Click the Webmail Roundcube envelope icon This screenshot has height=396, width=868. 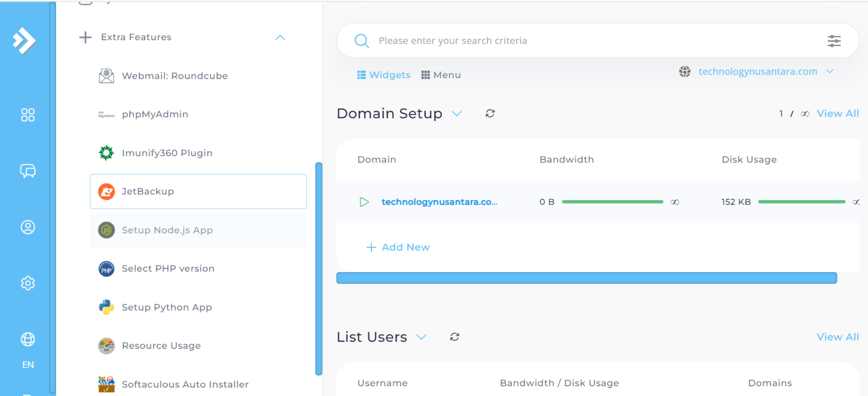click(106, 76)
